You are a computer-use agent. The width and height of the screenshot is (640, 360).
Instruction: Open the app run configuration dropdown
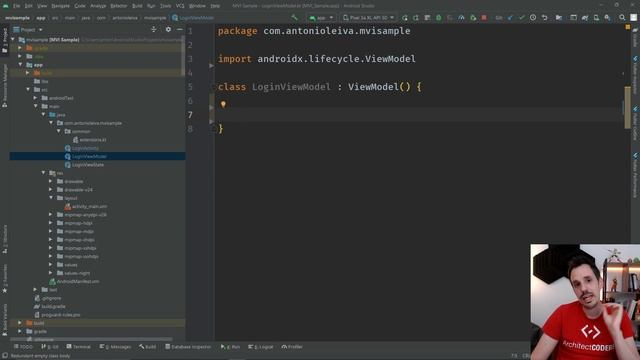coord(321,18)
